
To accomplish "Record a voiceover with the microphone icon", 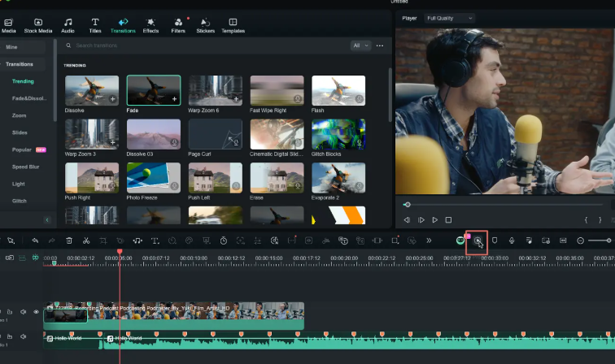I will coord(512,240).
